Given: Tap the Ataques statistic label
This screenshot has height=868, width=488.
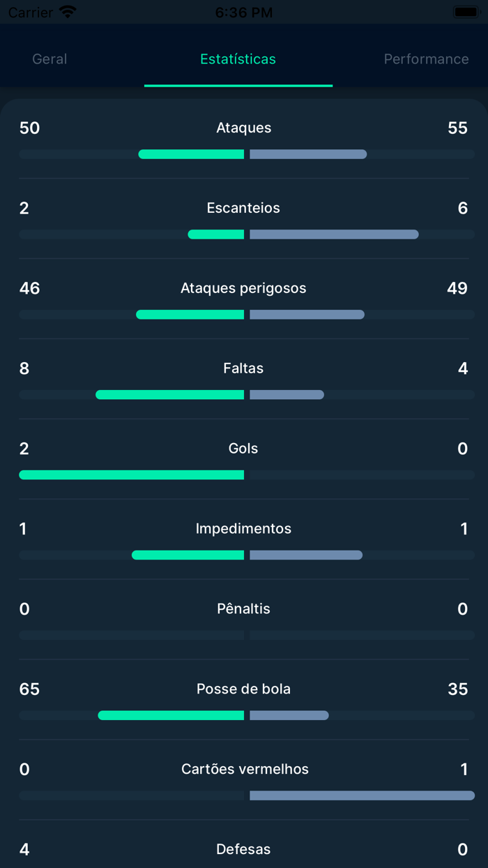Looking at the screenshot, I should coord(243,127).
